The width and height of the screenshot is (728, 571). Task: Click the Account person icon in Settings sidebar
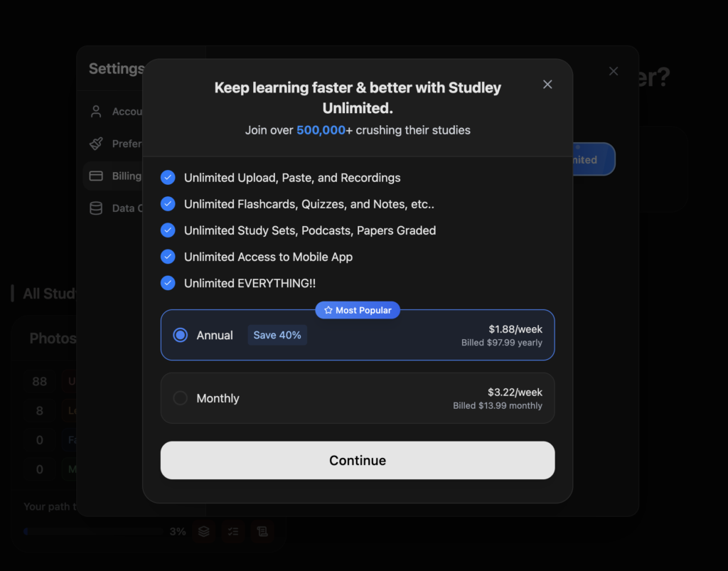(96, 111)
